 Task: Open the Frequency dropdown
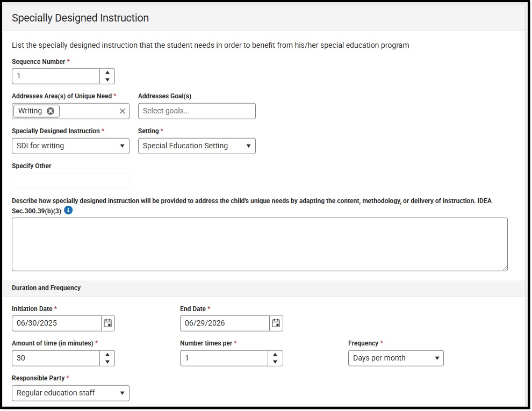tap(396, 358)
